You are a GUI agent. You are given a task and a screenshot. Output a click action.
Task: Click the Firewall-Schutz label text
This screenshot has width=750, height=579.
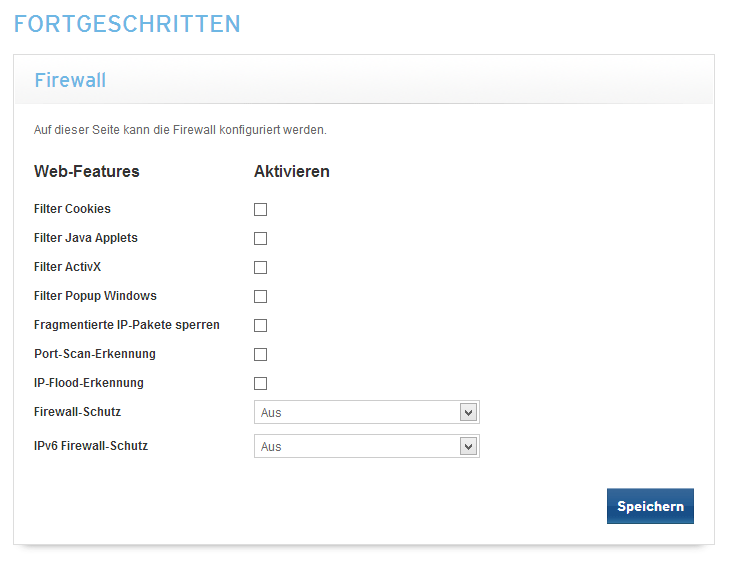[x=77, y=412]
